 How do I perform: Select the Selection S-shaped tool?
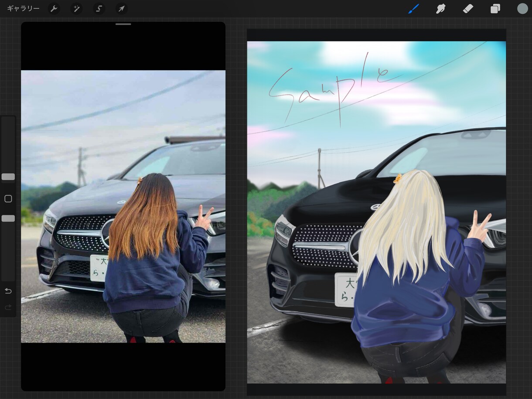pyautogui.click(x=99, y=9)
